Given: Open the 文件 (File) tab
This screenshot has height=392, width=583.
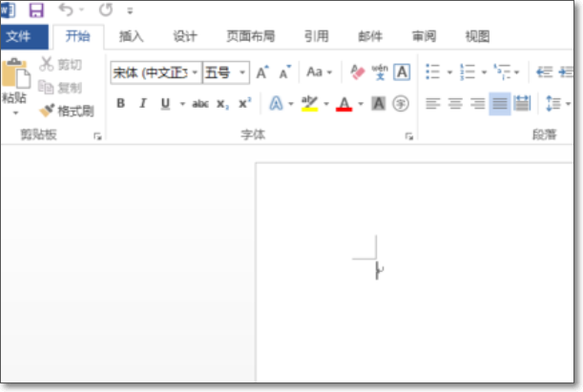Looking at the screenshot, I should point(24,36).
